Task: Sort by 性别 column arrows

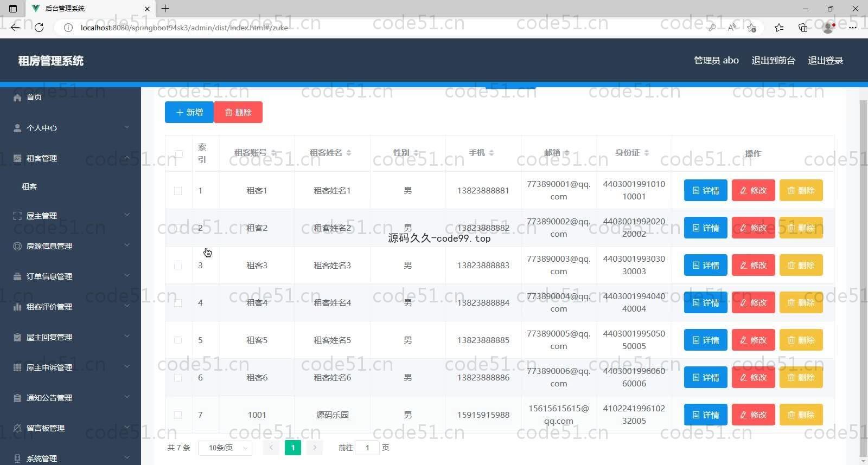Action: tap(416, 153)
